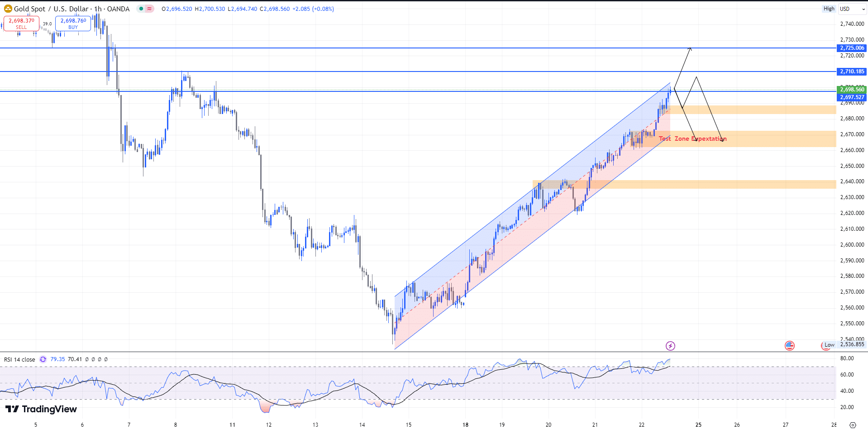Open the USD currency dropdown
The height and width of the screenshot is (429, 868).
click(x=852, y=9)
